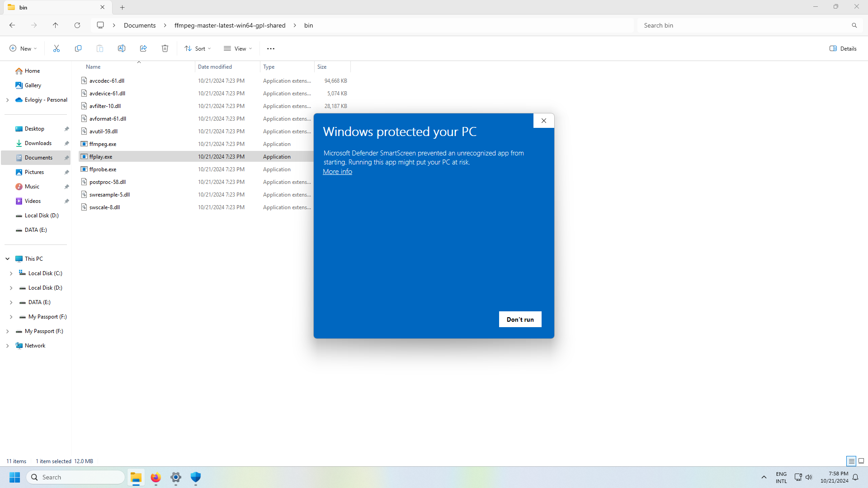Viewport: 868px width, 488px height.
Task: Open the pinned Desktop folder
Action: click(34, 129)
